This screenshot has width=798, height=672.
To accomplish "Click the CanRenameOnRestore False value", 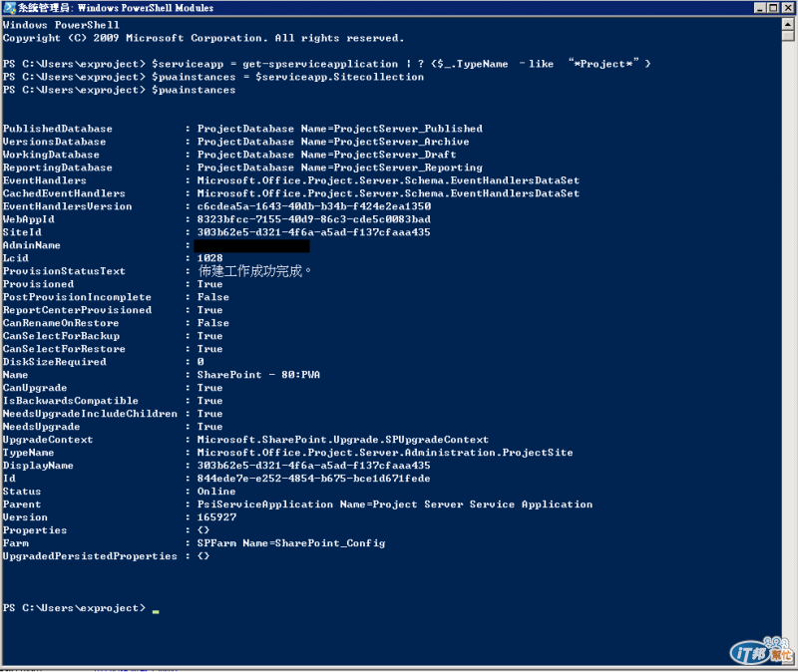I will (x=213, y=323).
